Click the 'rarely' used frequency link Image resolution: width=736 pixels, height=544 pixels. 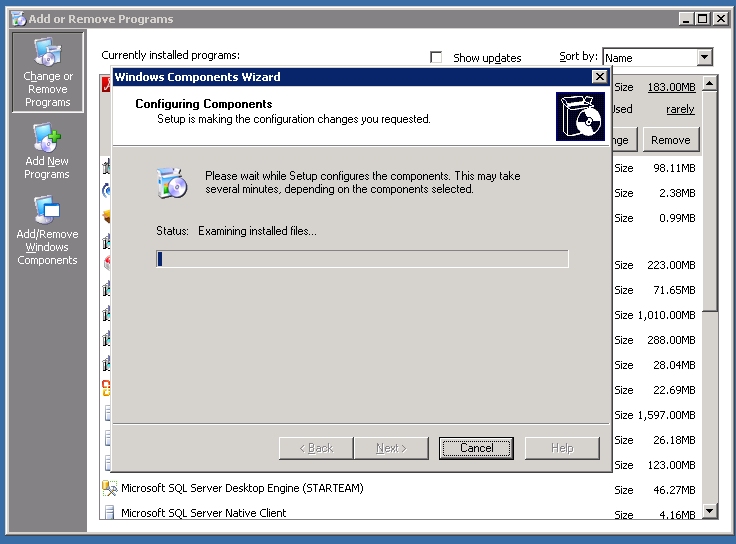680,109
